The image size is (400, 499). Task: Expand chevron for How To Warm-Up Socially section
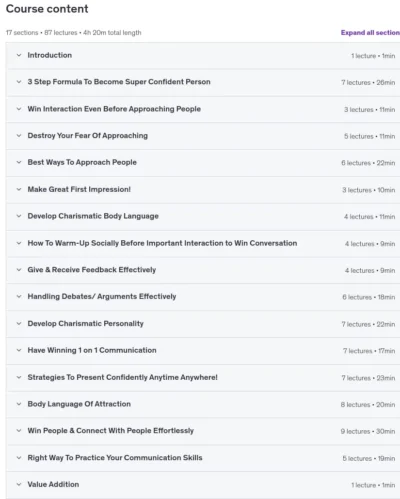19,243
